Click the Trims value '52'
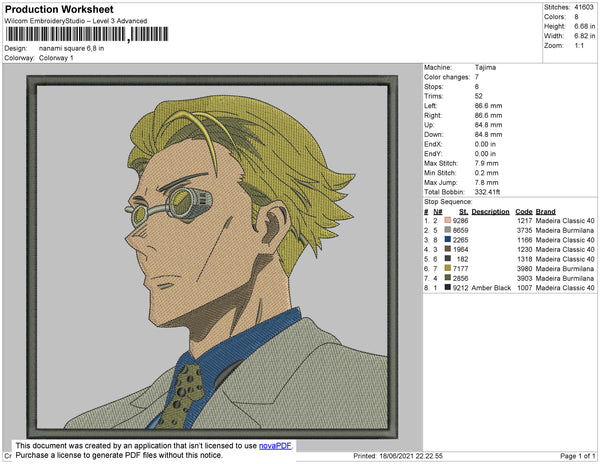The image size is (600, 464). [479, 96]
